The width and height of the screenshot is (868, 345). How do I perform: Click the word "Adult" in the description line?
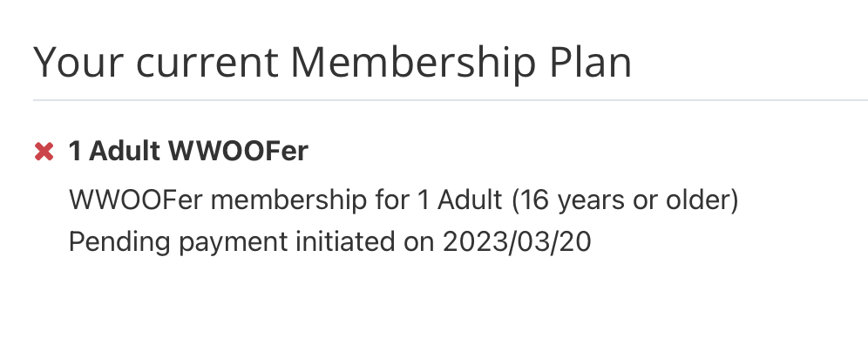point(470,200)
